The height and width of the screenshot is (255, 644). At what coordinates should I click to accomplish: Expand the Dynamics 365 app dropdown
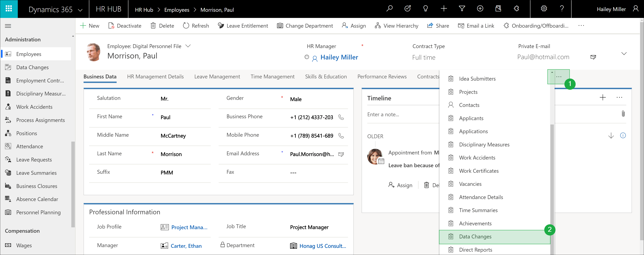point(80,10)
